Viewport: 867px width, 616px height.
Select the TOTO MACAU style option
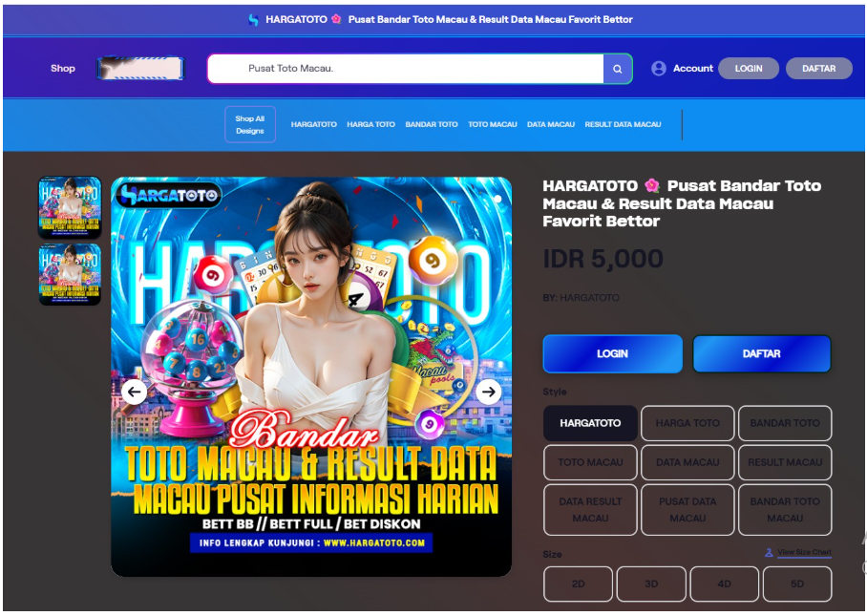point(590,462)
